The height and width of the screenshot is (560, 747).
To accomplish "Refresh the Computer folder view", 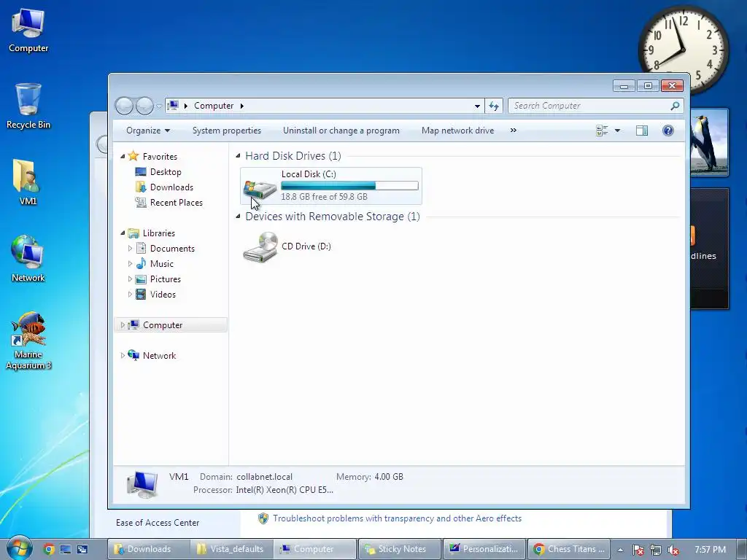I will [x=494, y=106].
